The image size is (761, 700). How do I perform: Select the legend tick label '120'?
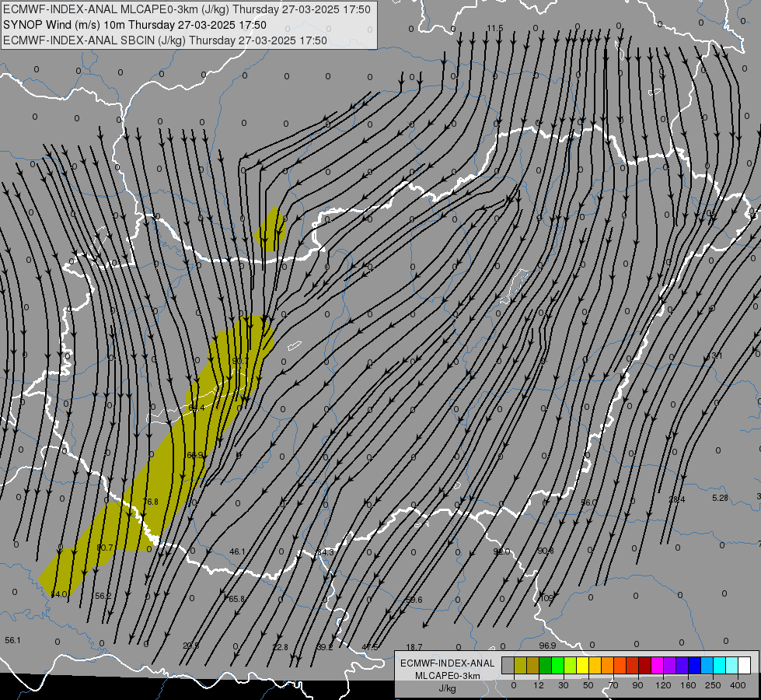663,685
